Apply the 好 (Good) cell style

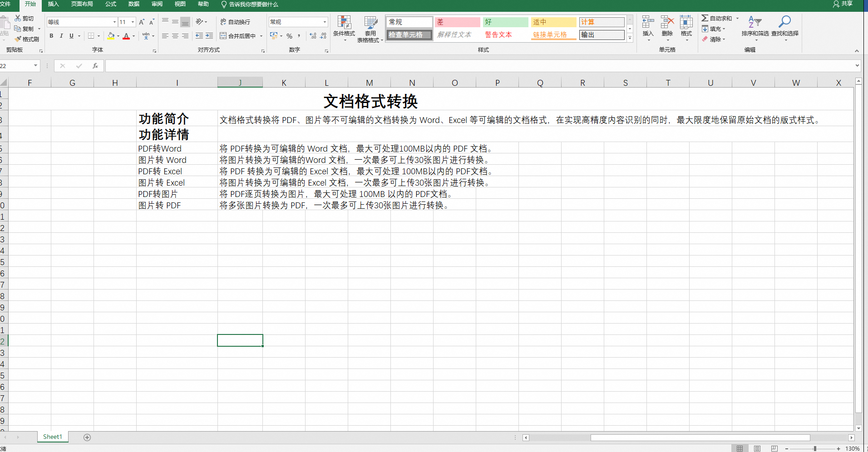click(x=505, y=22)
